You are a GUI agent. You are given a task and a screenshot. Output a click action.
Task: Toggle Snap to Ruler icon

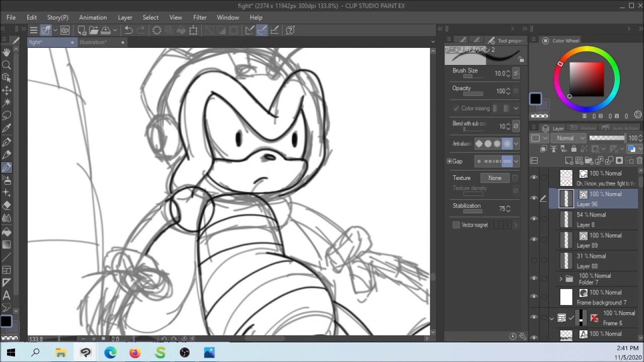(x=250, y=30)
